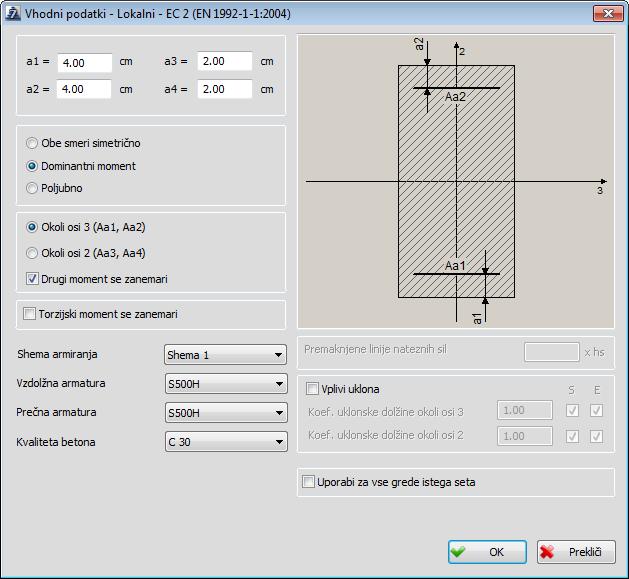
Task: Click the Aa2 label in cross-section diagram
Action: 455,97
